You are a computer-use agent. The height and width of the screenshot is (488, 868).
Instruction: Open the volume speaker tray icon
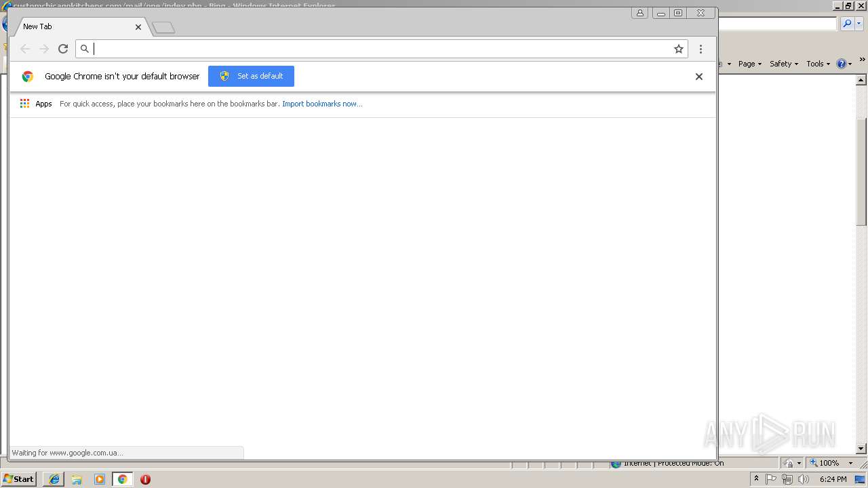[803, 479]
